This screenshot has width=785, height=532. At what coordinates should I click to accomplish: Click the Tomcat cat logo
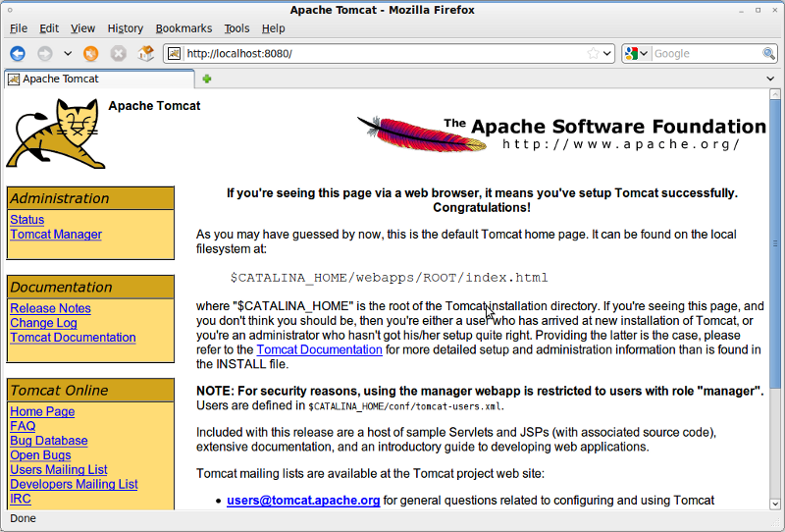click(56, 133)
